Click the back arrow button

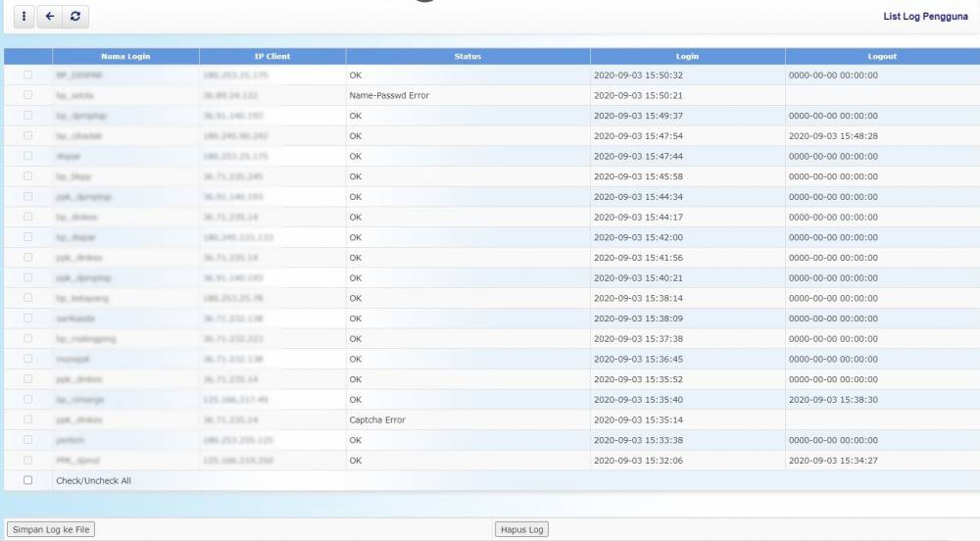(x=50, y=17)
